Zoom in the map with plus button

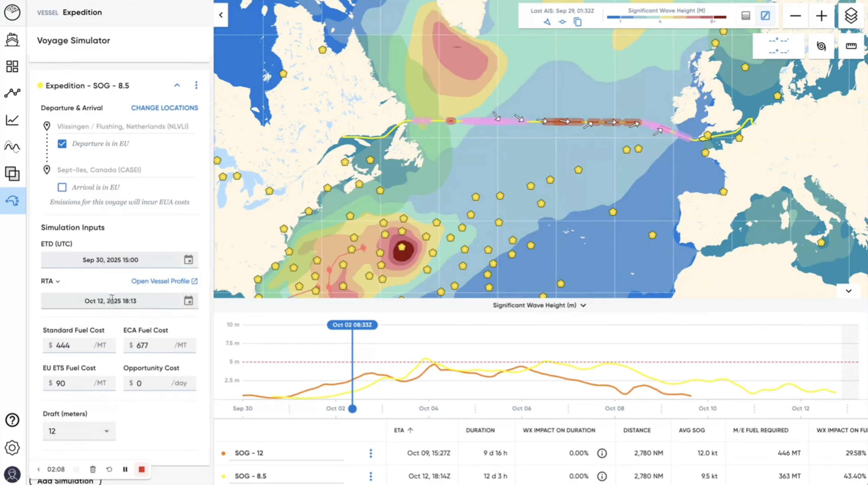pos(821,16)
